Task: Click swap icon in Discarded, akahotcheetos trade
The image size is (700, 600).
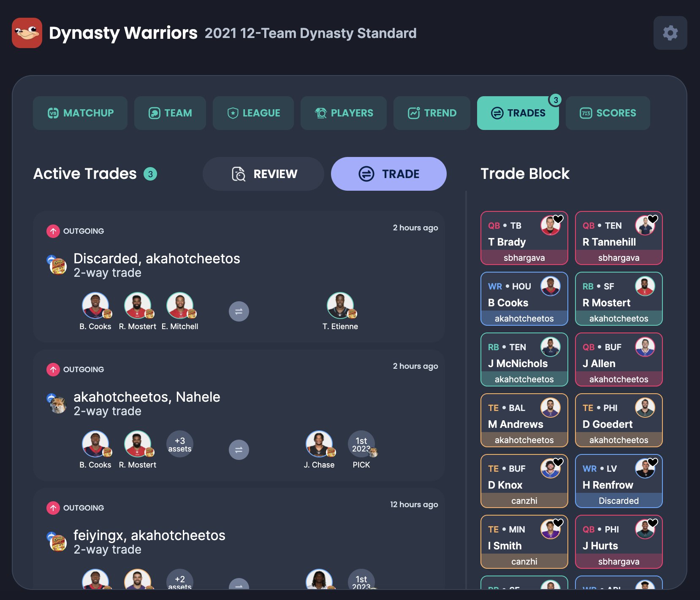Action: click(239, 311)
